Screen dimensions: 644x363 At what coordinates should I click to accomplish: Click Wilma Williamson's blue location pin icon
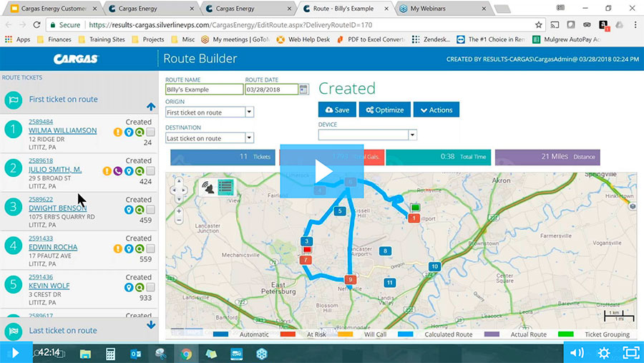[x=129, y=132]
